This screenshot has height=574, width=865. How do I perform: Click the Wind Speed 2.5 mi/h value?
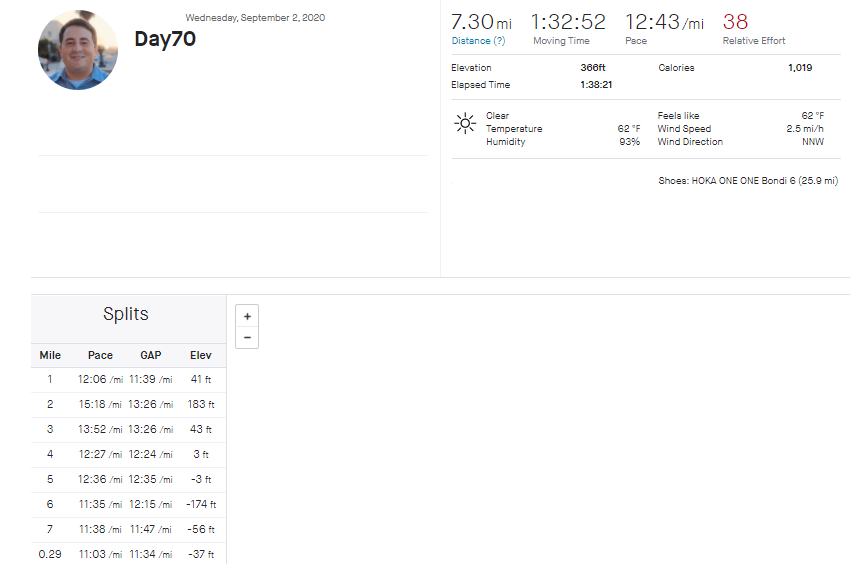(x=805, y=129)
